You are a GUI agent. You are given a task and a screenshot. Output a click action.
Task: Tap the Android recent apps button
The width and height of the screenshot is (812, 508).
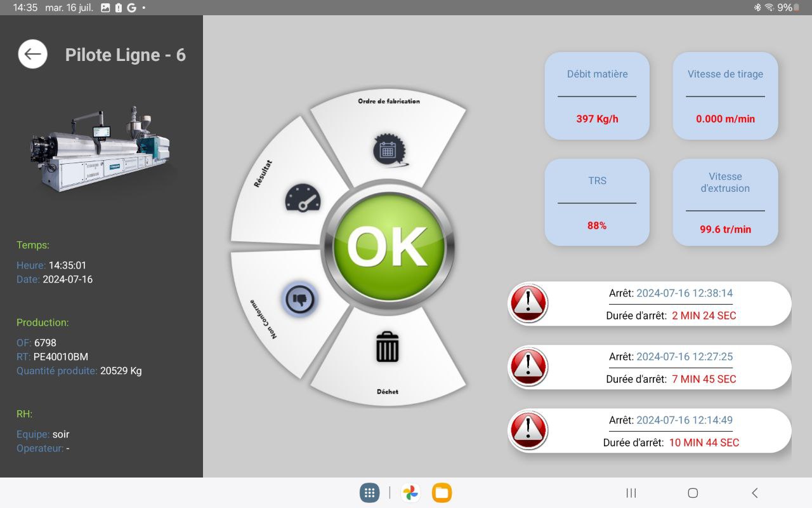click(x=631, y=493)
